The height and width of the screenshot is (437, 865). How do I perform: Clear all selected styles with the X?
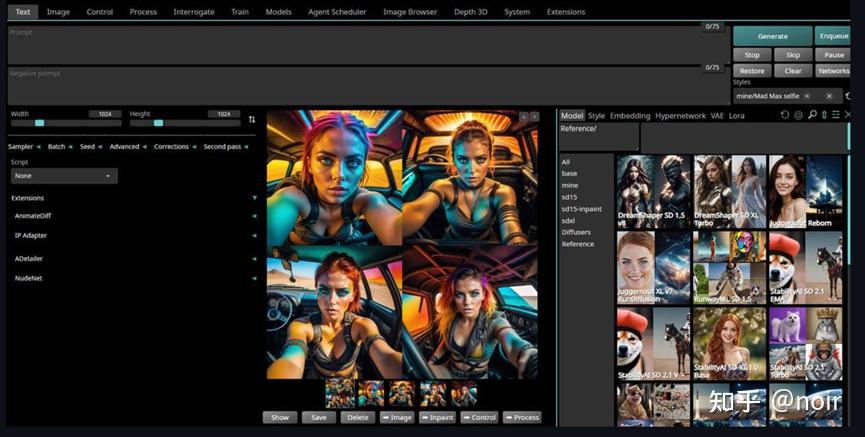pyautogui.click(x=829, y=96)
